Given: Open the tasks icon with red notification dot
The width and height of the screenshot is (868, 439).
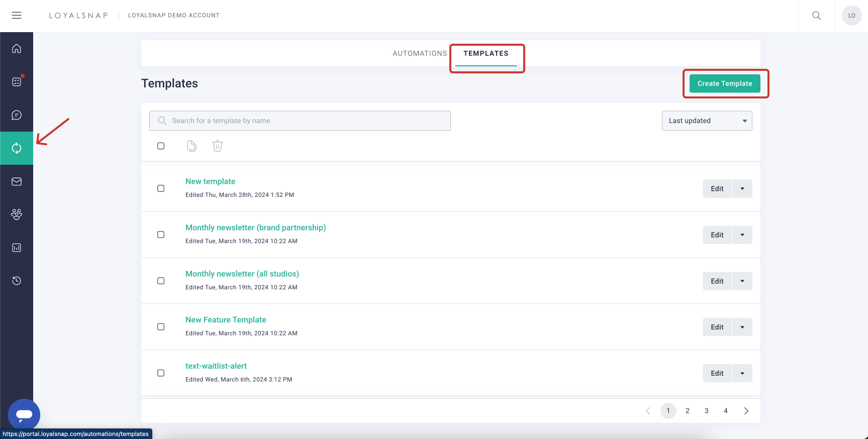Looking at the screenshot, I should pos(17,82).
